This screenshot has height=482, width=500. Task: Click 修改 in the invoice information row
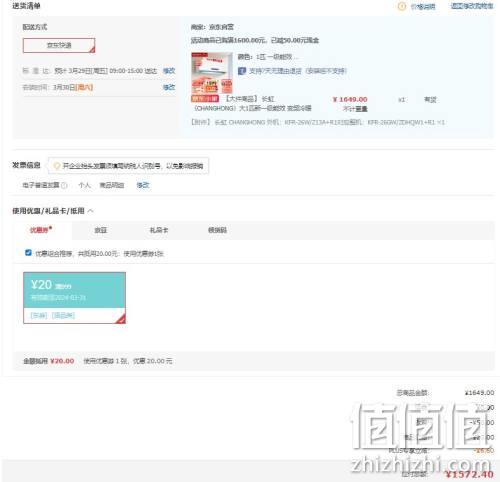pyautogui.click(x=143, y=185)
